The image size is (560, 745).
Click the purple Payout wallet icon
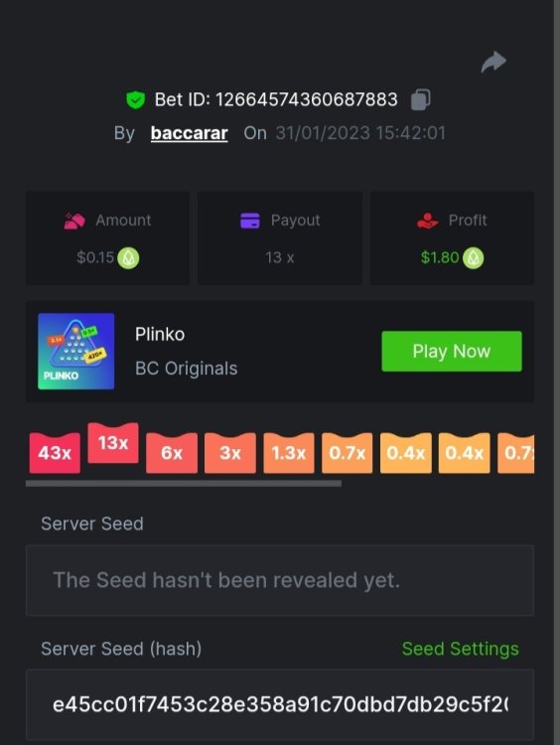(250, 221)
